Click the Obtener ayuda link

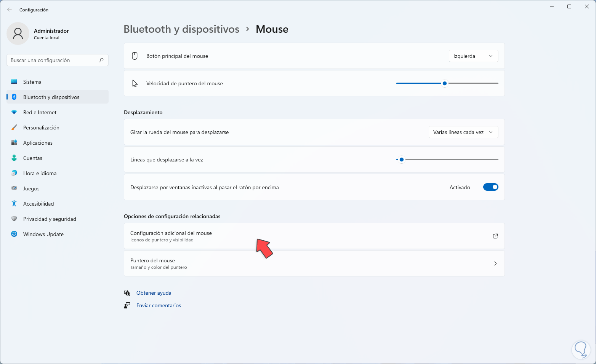click(x=154, y=293)
